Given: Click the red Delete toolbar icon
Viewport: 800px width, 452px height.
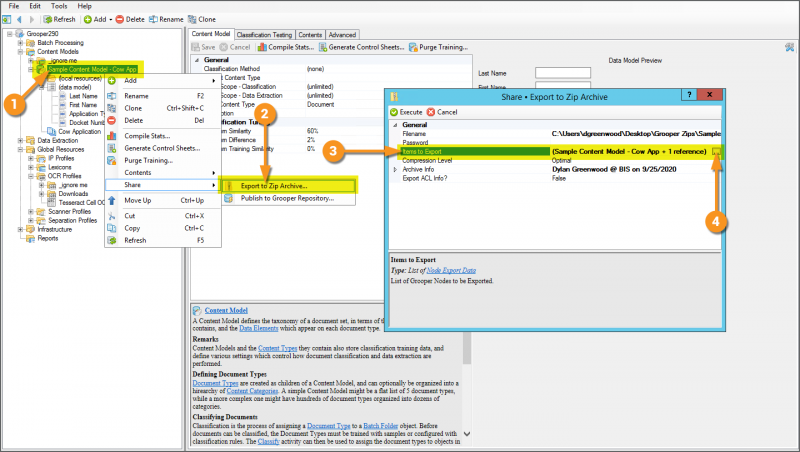Looking at the screenshot, I should point(120,19).
